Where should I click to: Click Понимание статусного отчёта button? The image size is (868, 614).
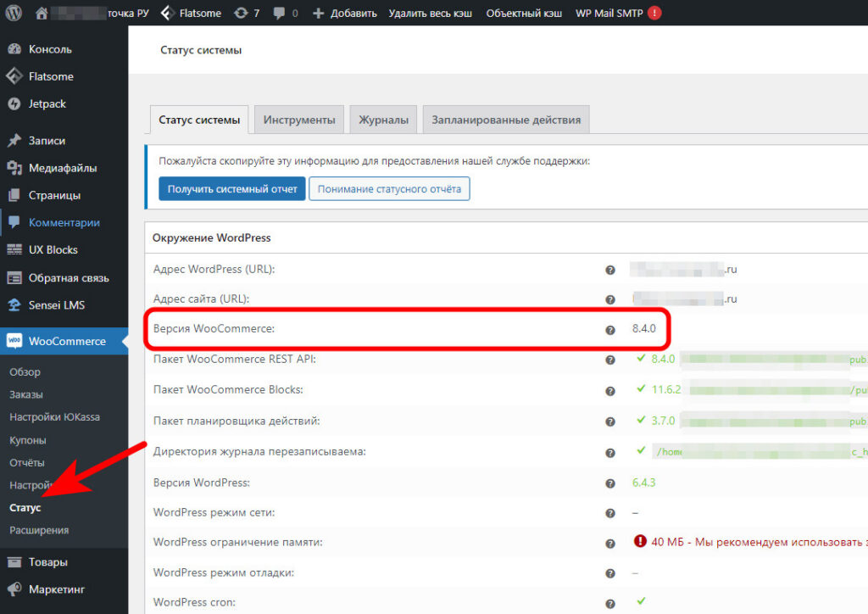pyautogui.click(x=389, y=189)
